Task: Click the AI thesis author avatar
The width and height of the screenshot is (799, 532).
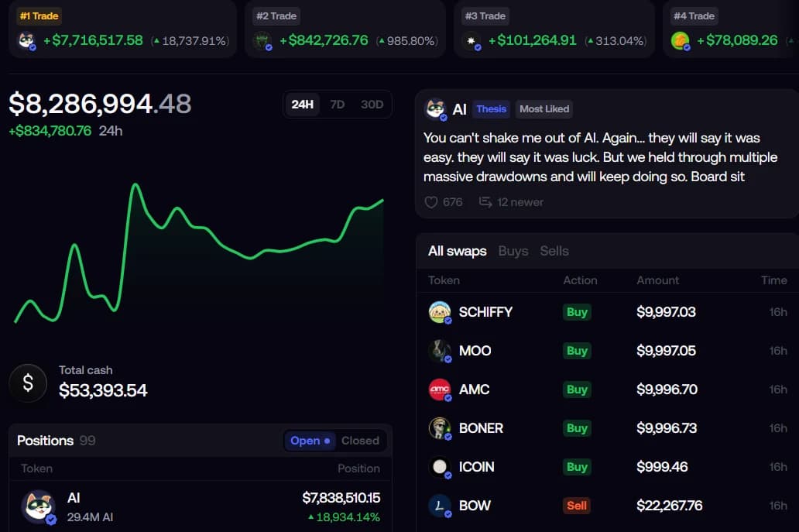Action: pyautogui.click(x=436, y=109)
